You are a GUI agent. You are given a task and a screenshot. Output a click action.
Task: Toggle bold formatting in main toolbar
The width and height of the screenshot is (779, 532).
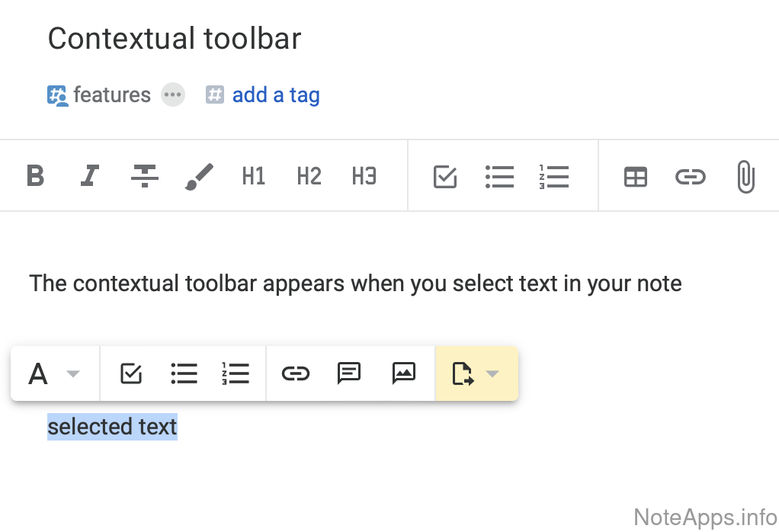pyautogui.click(x=35, y=176)
